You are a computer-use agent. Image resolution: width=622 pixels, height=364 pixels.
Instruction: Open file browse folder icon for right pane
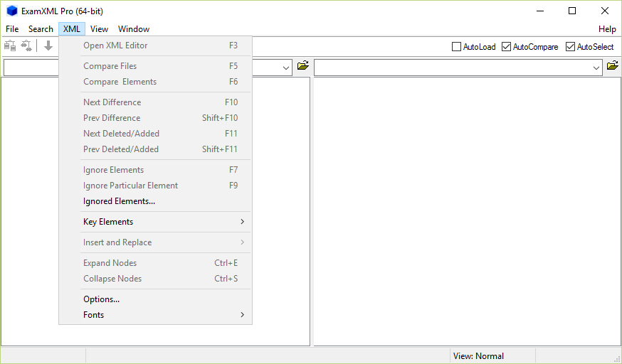point(613,65)
